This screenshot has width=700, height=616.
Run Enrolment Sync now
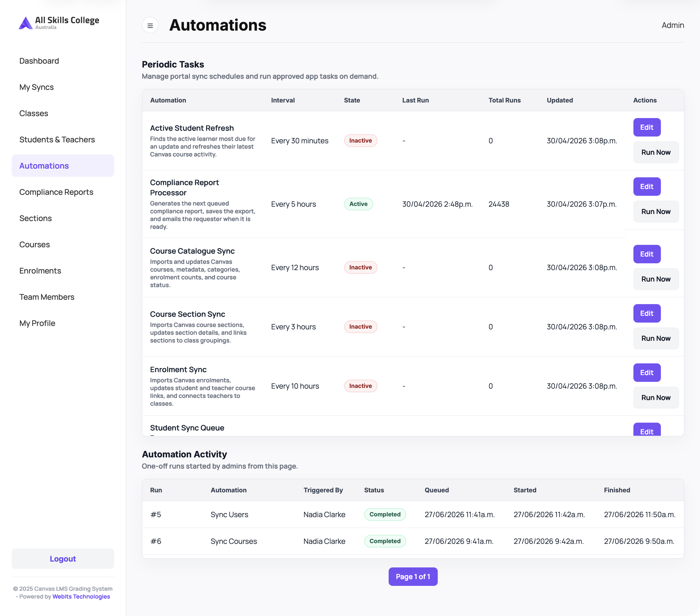click(x=656, y=398)
